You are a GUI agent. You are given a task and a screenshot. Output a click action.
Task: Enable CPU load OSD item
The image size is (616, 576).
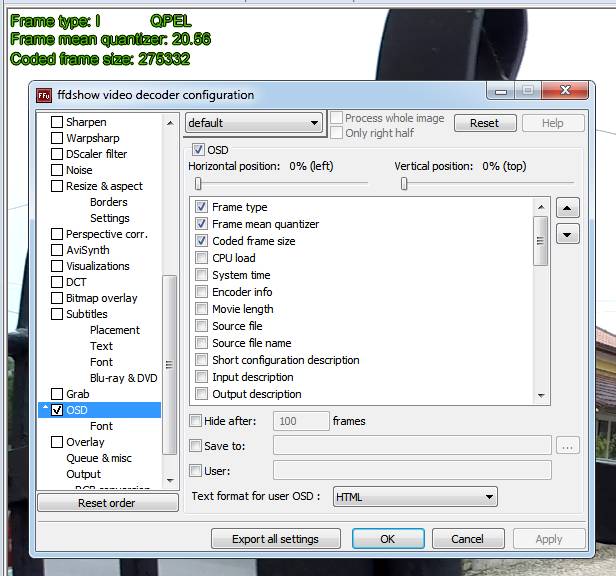(x=202, y=258)
